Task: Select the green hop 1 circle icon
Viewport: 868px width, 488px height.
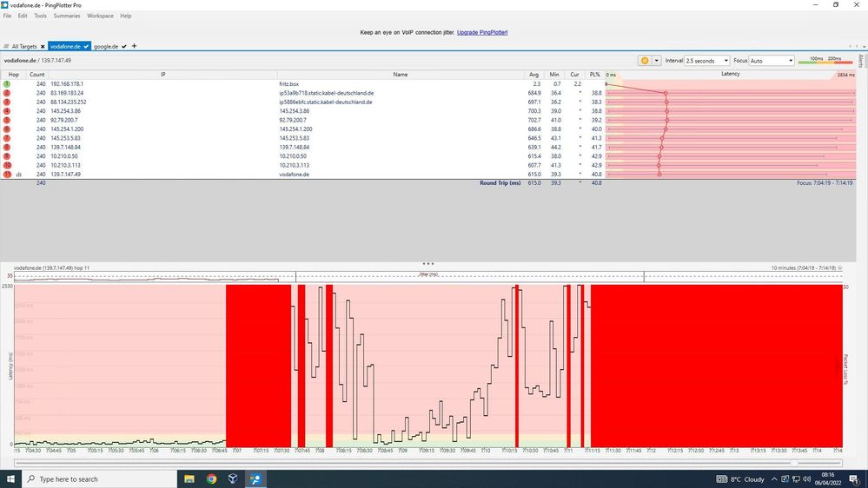Action: click(7, 84)
